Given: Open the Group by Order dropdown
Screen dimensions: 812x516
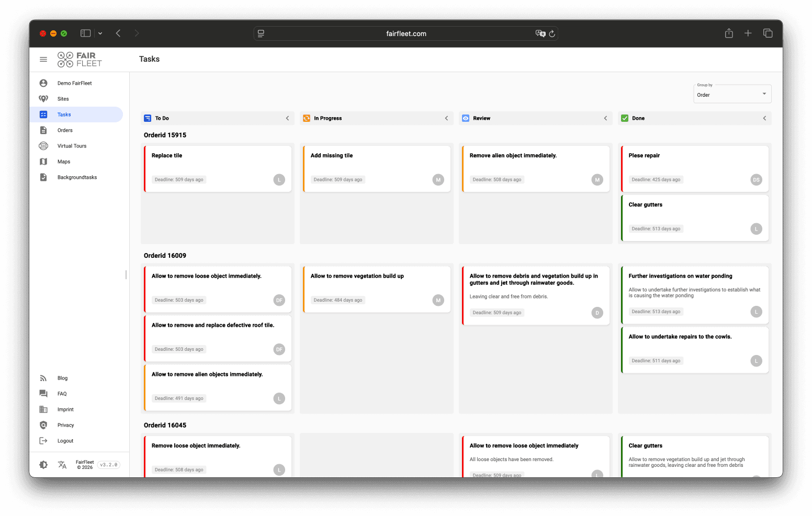Looking at the screenshot, I should pos(732,94).
